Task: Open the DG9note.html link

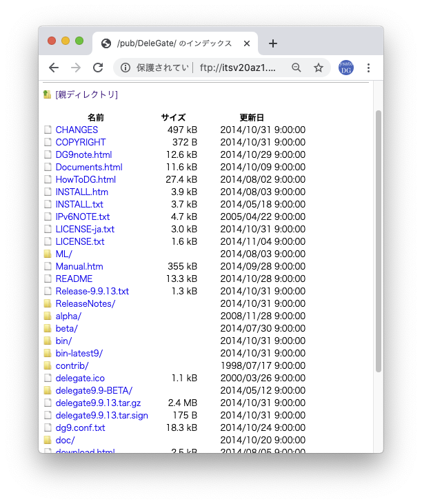Action: pos(83,154)
